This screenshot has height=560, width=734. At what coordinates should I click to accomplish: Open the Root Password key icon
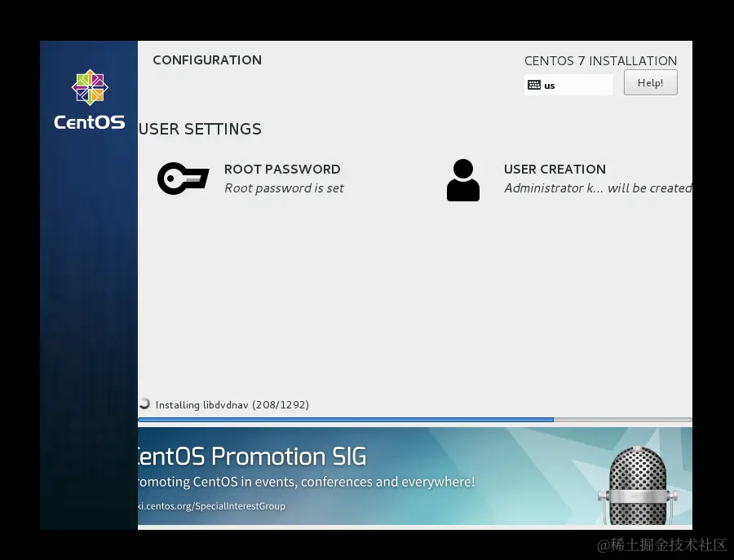point(183,179)
